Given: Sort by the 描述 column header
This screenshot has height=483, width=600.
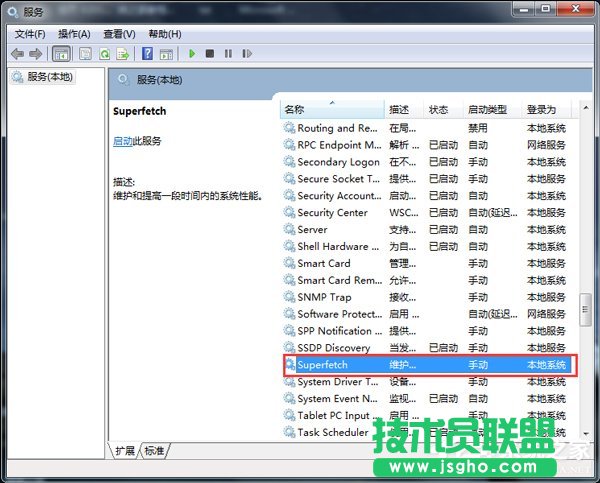Looking at the screenshot, I should [404, 110].
